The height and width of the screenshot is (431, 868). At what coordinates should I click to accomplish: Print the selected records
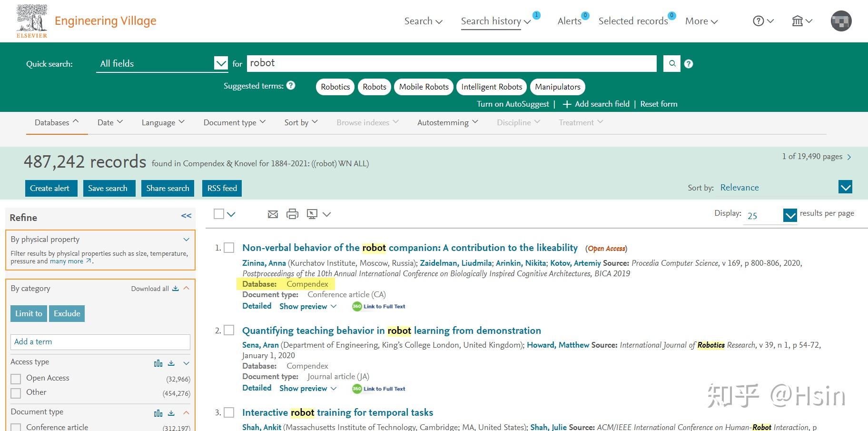click(x=292, y=214)
